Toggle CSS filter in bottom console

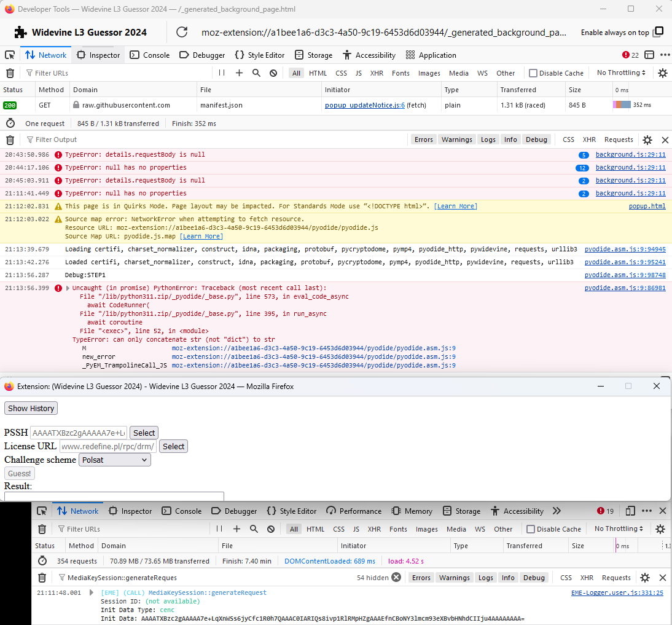(x=566, y=578)
